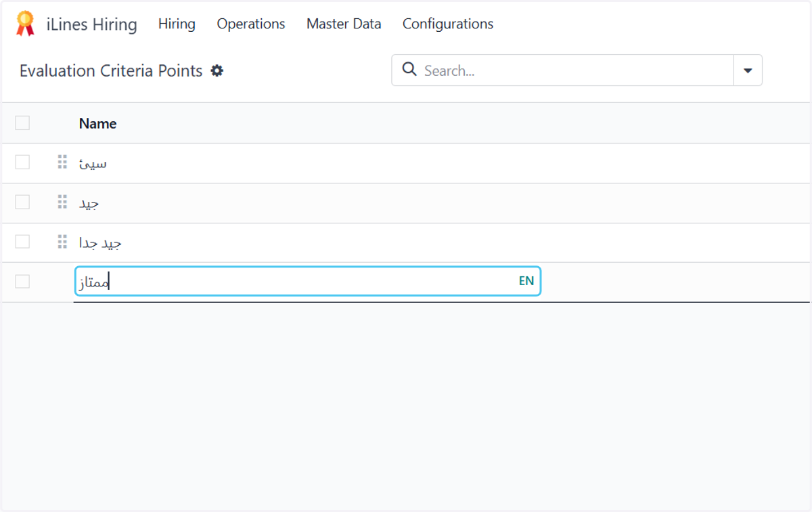
Task: Click the EN translation button in name field
Action: 526,281
